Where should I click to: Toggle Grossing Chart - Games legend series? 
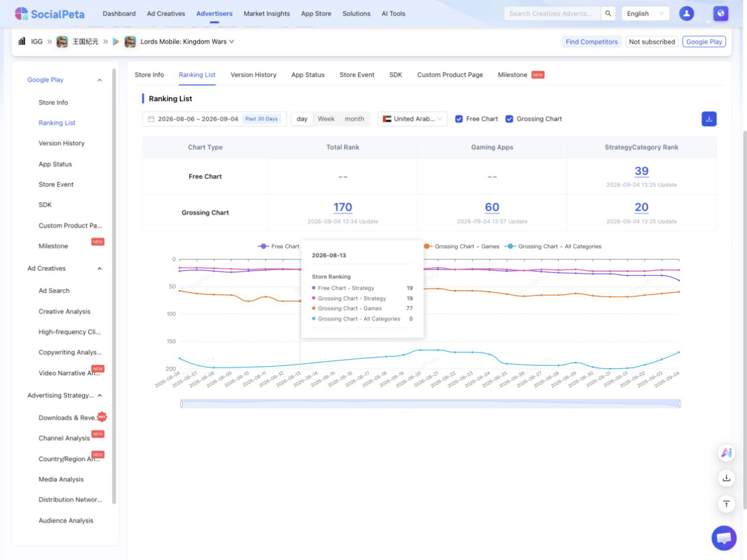(x=462, y=246)
